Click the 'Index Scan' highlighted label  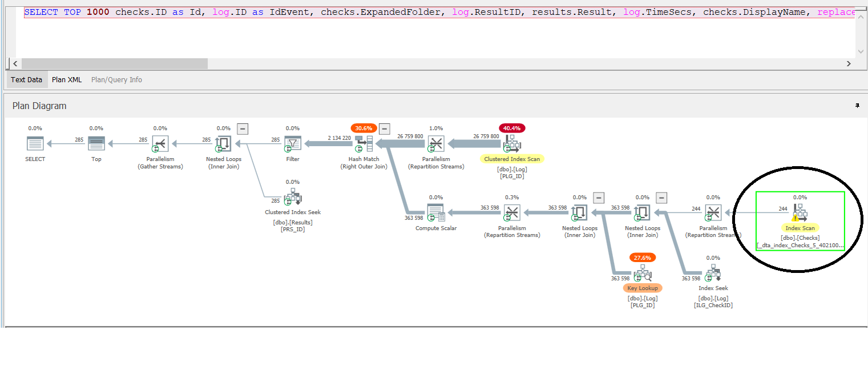click(x=800, y=228)
